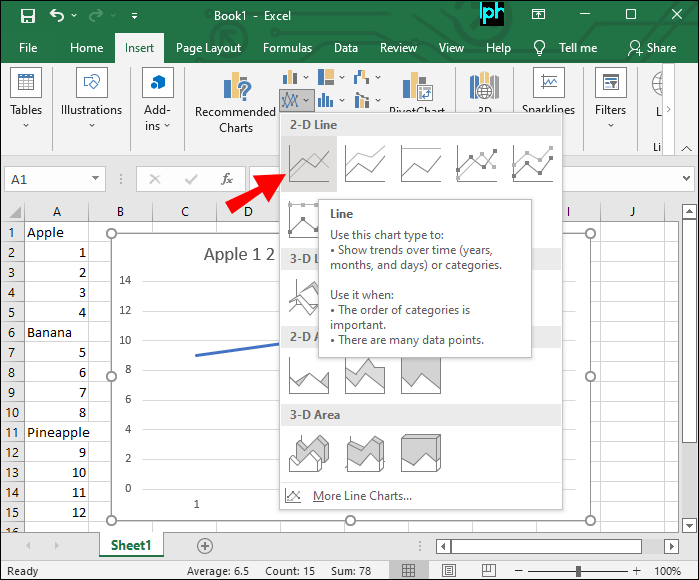This screenshot has width=699, height=580.
Task: Click the Sheet1 tab
Action: pos(131,545)
